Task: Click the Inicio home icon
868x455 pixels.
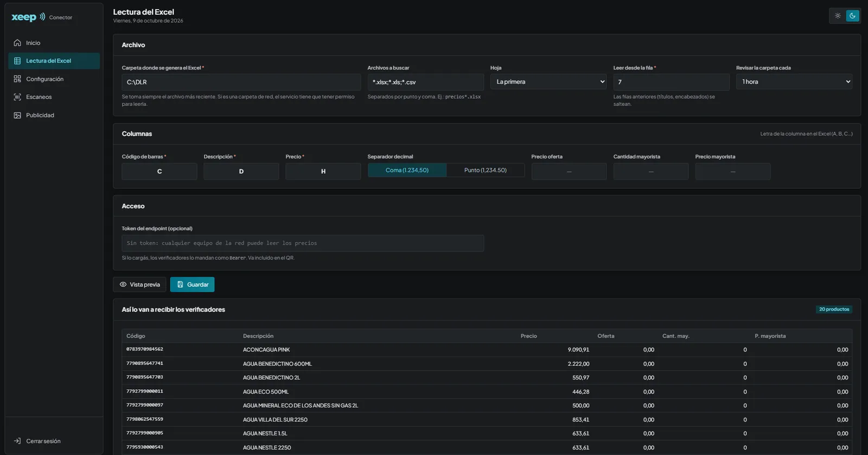Action: [17, 43]
